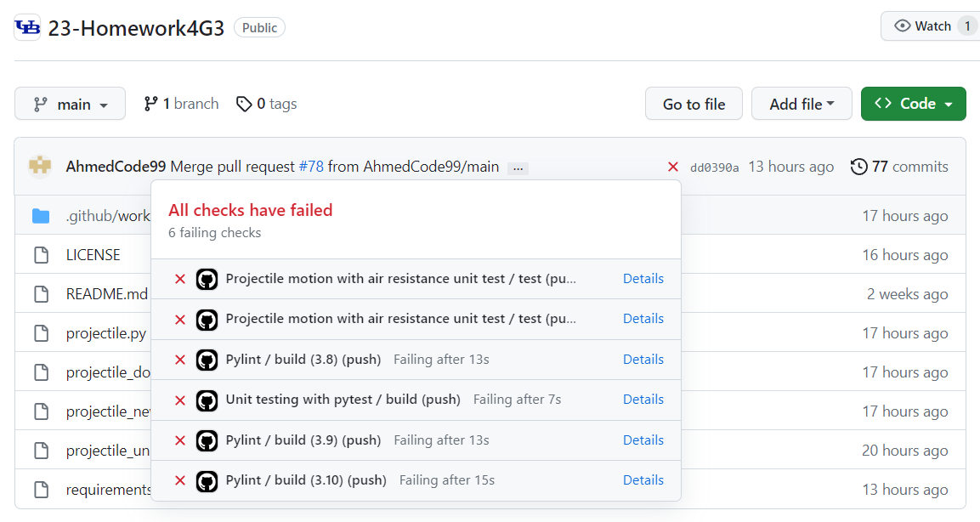Image resolution: width=980 pixels, height=522 pixels.
Task: Click the LICENSE file icon
Action: tap(41, 254)
